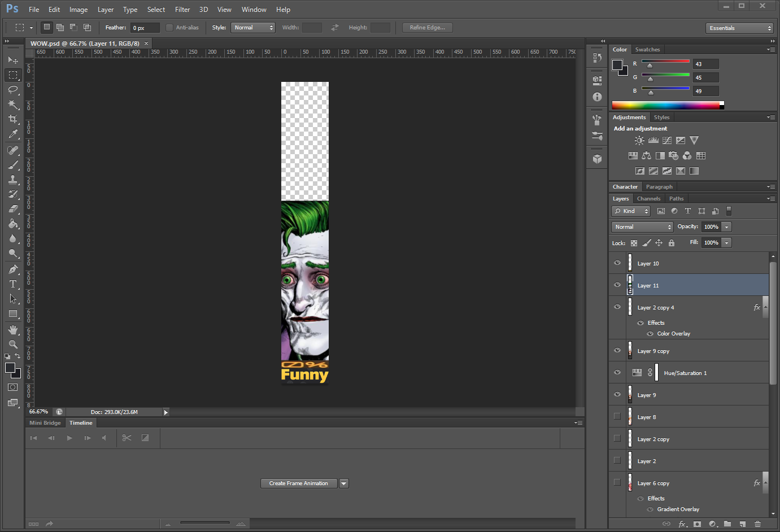Select the Crop tool

13,119
